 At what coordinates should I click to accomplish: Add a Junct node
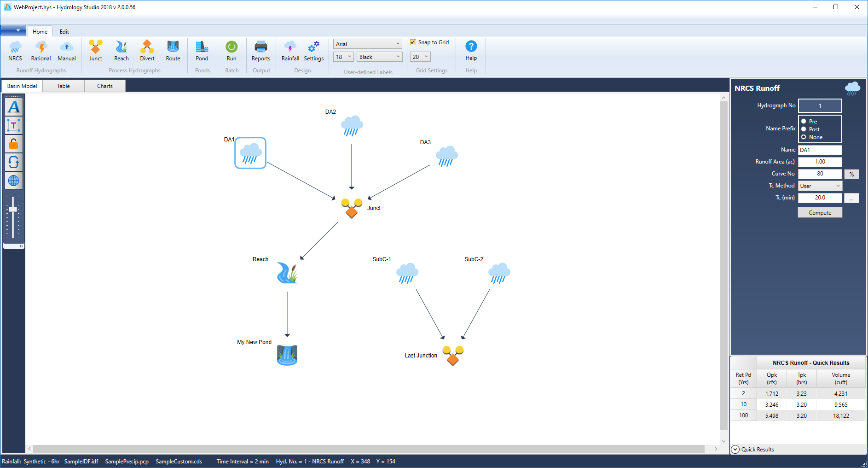point(95,52)
